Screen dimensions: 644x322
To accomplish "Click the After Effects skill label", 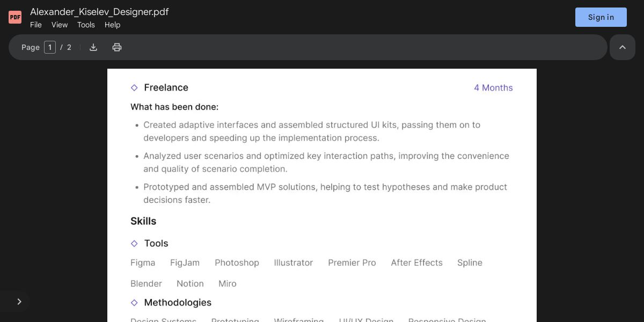I will (416, 262).
